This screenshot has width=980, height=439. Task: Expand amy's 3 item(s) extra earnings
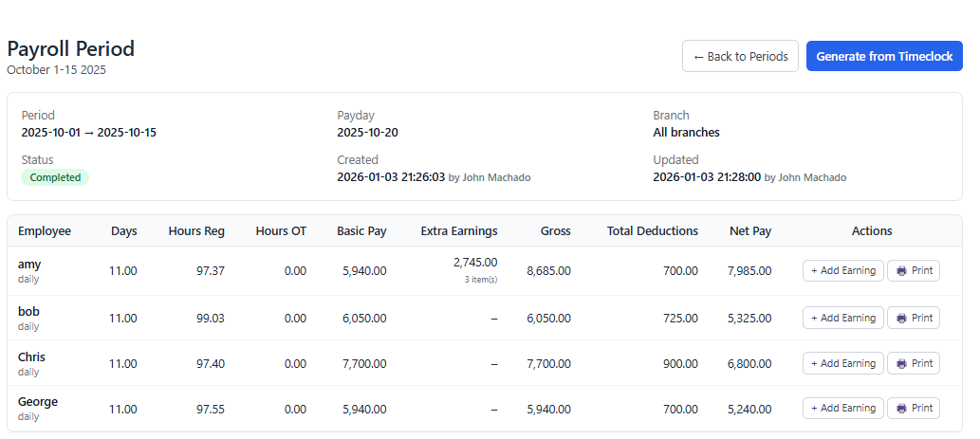pyautogui.click(x=480, y=280)
